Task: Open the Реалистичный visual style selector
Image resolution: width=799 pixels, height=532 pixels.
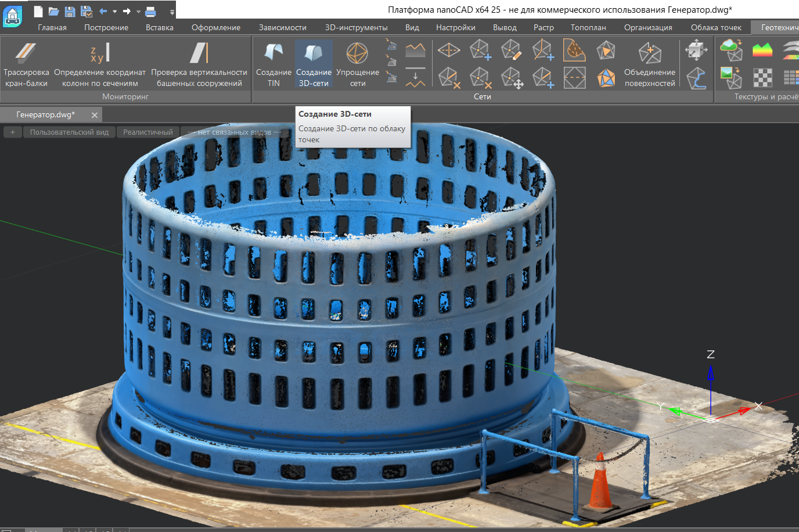Action: [148, 132]
